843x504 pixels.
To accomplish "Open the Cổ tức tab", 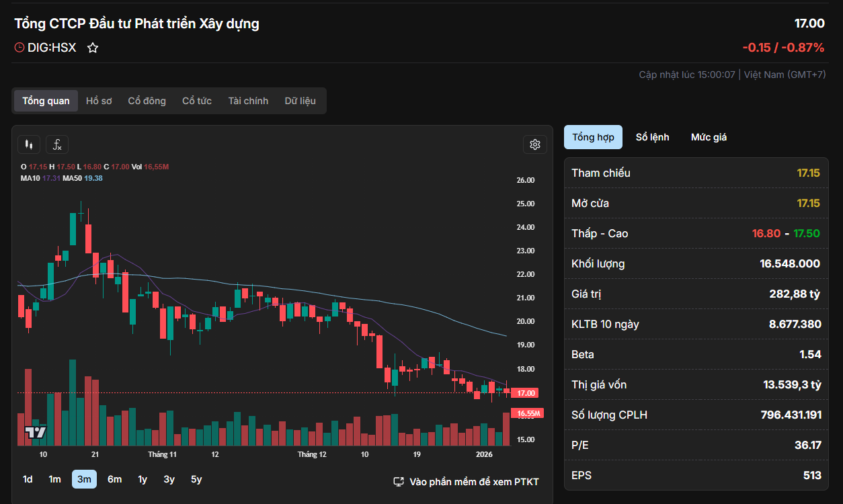I will point(197,101).
